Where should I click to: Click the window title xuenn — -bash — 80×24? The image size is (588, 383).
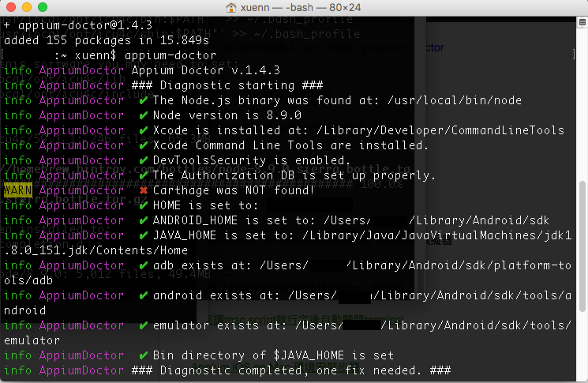301,8
